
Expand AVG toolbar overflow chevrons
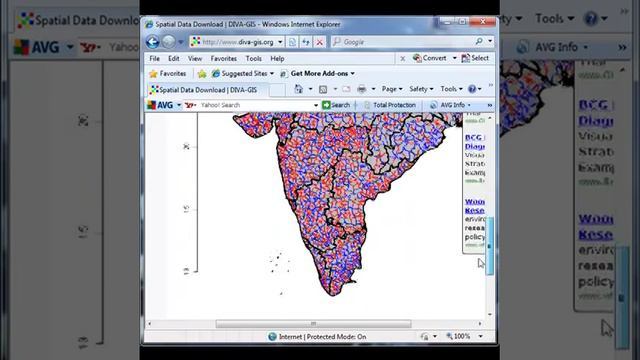pyautogui.click(x=490, y=105)
